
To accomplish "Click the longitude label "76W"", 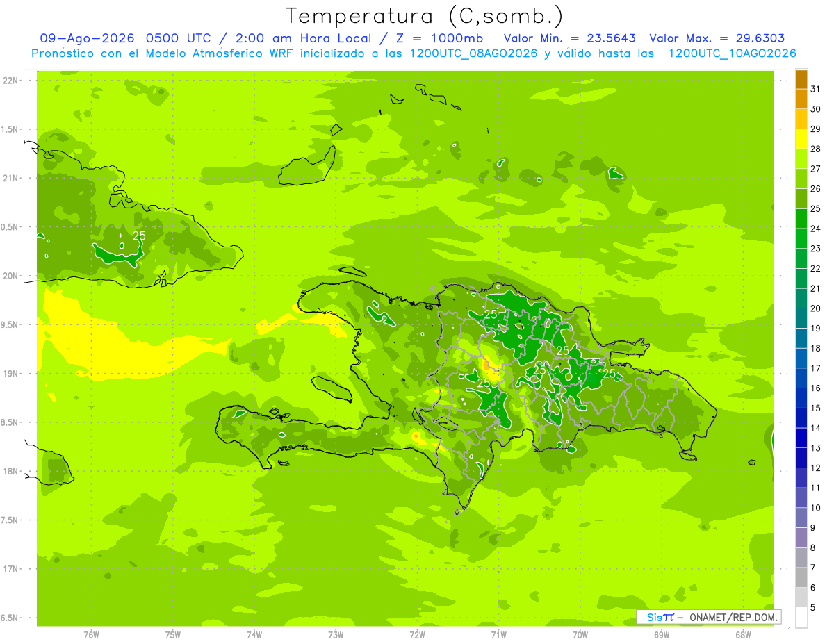I will 91,635.
